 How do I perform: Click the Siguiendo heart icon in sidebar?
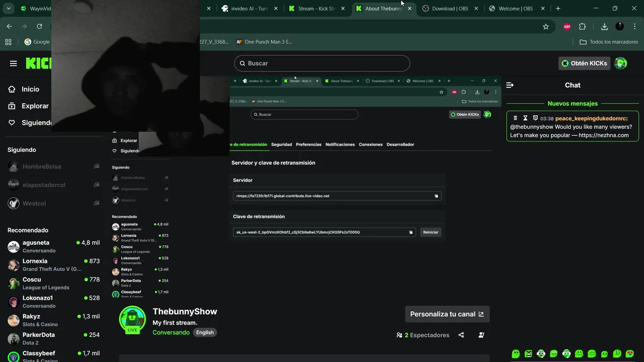click(12, 123)
